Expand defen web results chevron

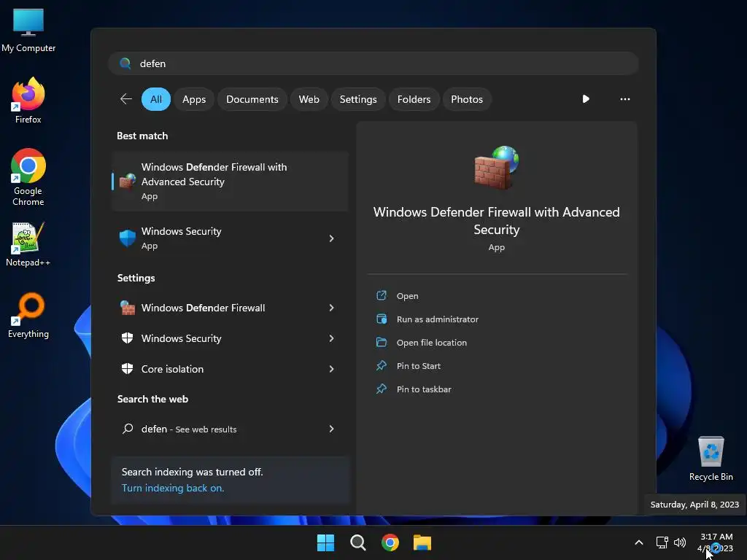coord(332,429)
